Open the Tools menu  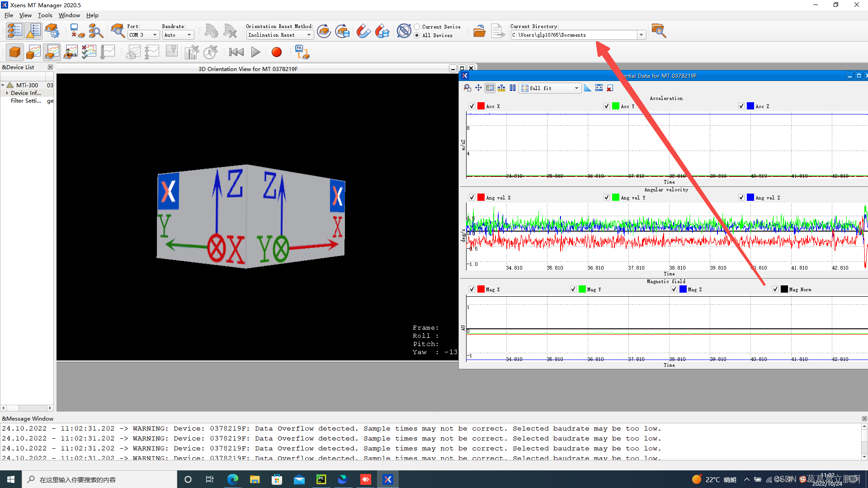45,15
